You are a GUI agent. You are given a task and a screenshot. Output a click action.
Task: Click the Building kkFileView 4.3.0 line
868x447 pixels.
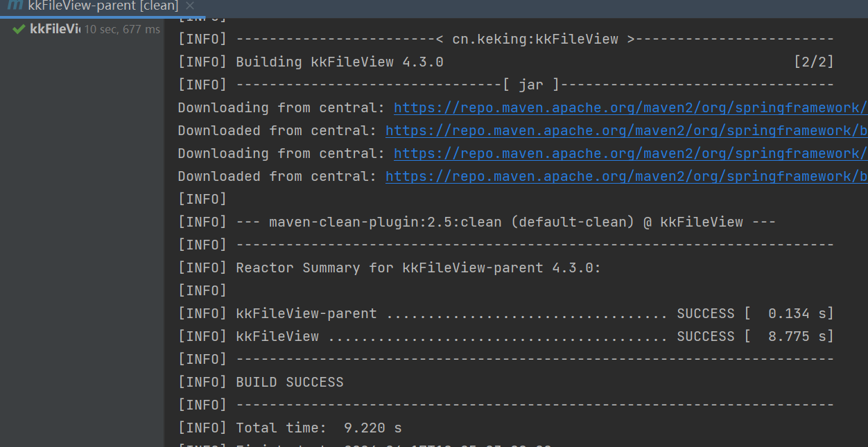pos(339,62)
